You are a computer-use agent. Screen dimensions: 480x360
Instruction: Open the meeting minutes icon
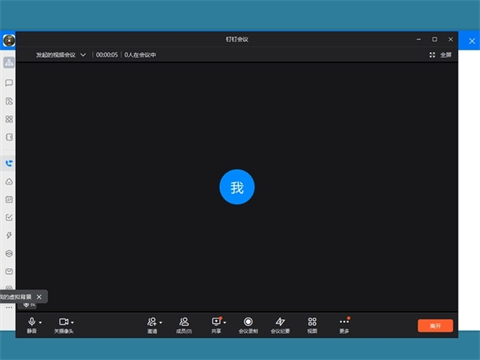coord(280,322)
